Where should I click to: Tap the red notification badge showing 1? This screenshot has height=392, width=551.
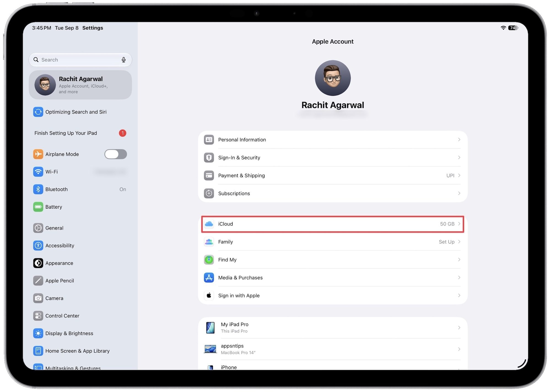122,133
